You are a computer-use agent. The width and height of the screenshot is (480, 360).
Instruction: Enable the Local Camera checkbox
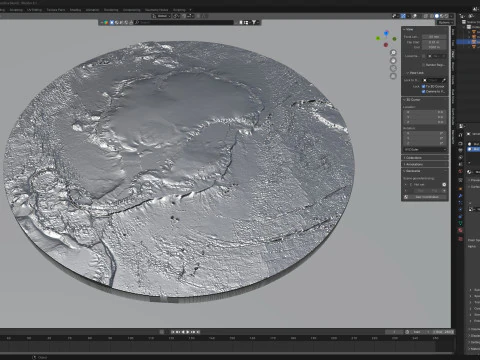coord(424,56)
